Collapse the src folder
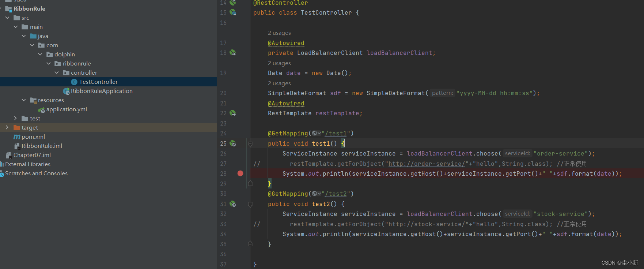The width and height of the screenshot is (644, 269). click(x=7, y=18)
